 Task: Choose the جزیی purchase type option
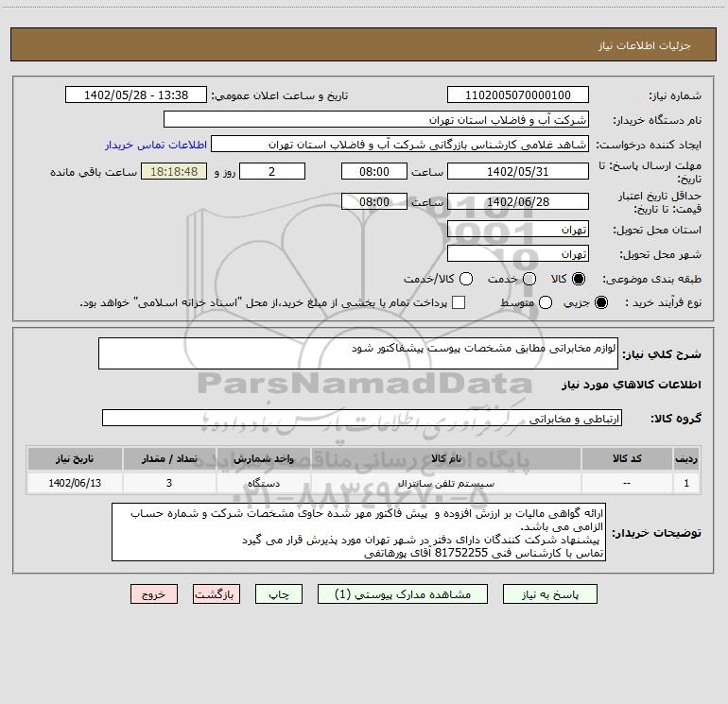[600, 302]
